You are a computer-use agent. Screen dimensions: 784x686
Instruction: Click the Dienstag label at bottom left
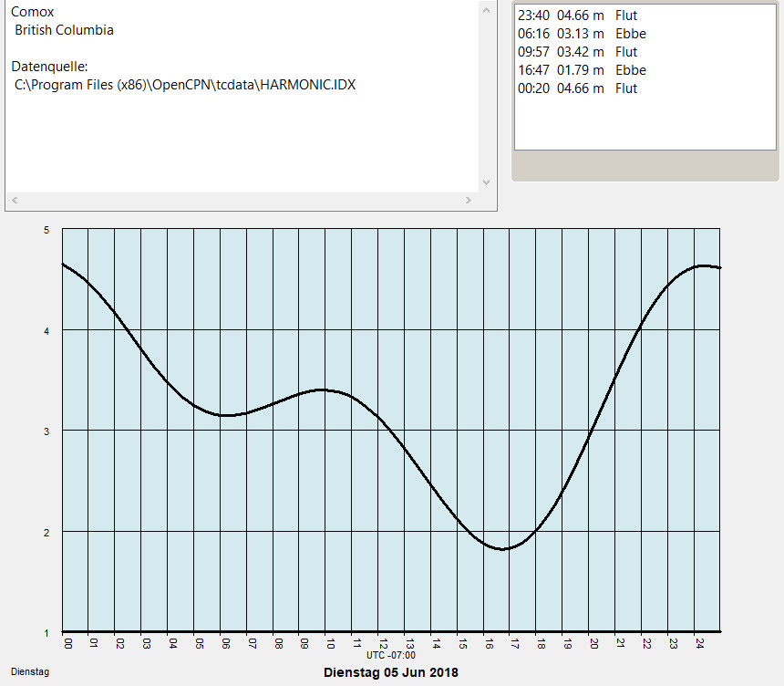(29, 672)
